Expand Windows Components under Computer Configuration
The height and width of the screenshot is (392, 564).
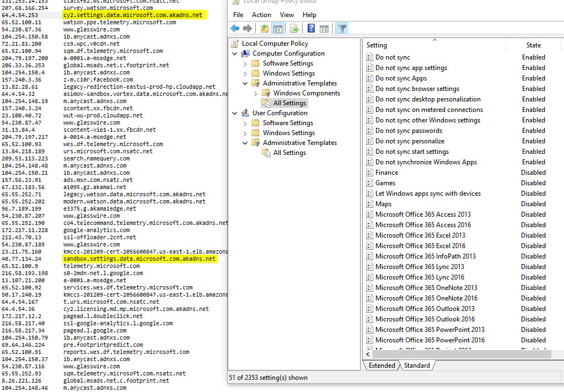[x=255, y=93]
